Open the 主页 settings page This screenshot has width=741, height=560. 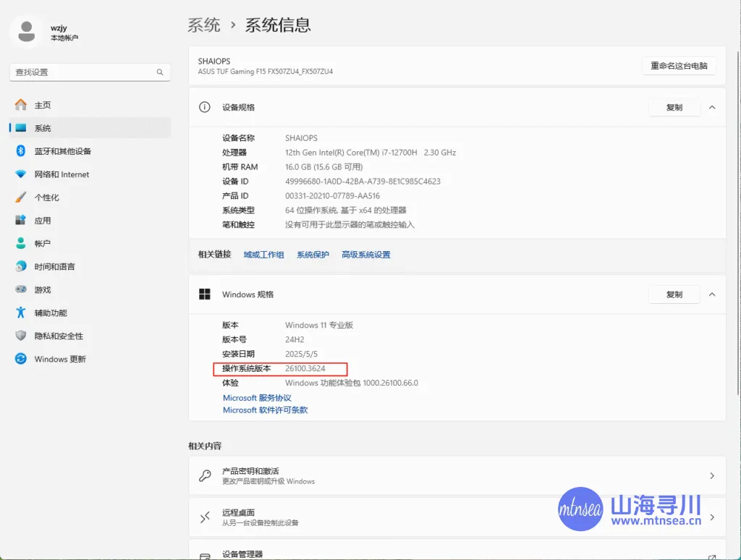pyautogui.click(x=90, y=105)
